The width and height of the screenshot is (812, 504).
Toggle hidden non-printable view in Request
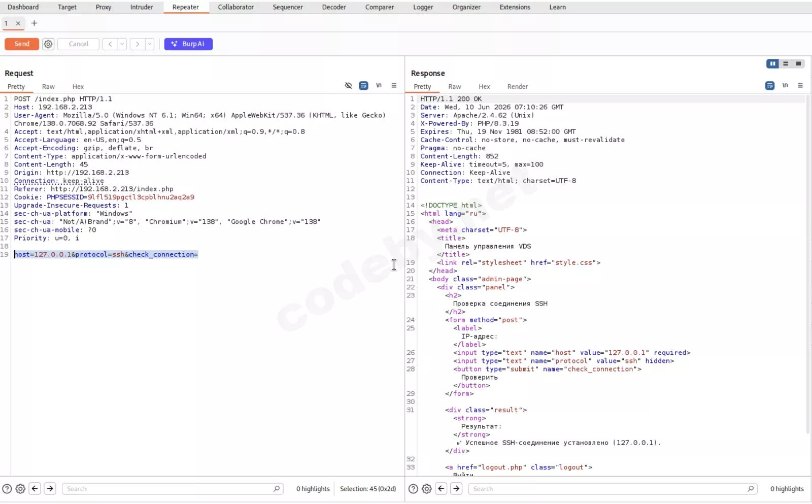coord(348,86)
